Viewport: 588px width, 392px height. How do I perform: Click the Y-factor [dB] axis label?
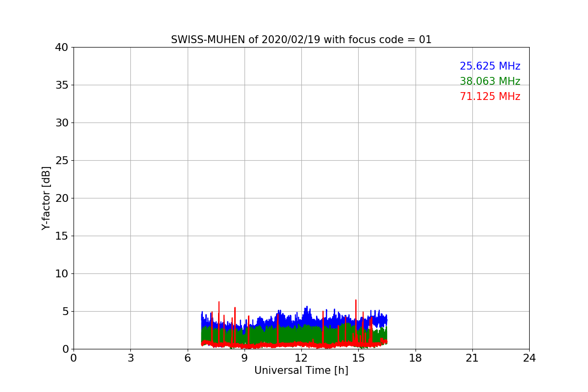46,198
